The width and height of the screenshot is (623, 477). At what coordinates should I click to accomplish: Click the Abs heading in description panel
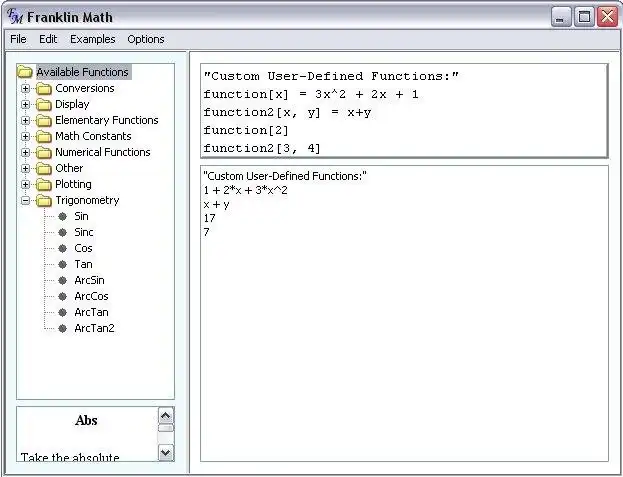tap(86, 420)
